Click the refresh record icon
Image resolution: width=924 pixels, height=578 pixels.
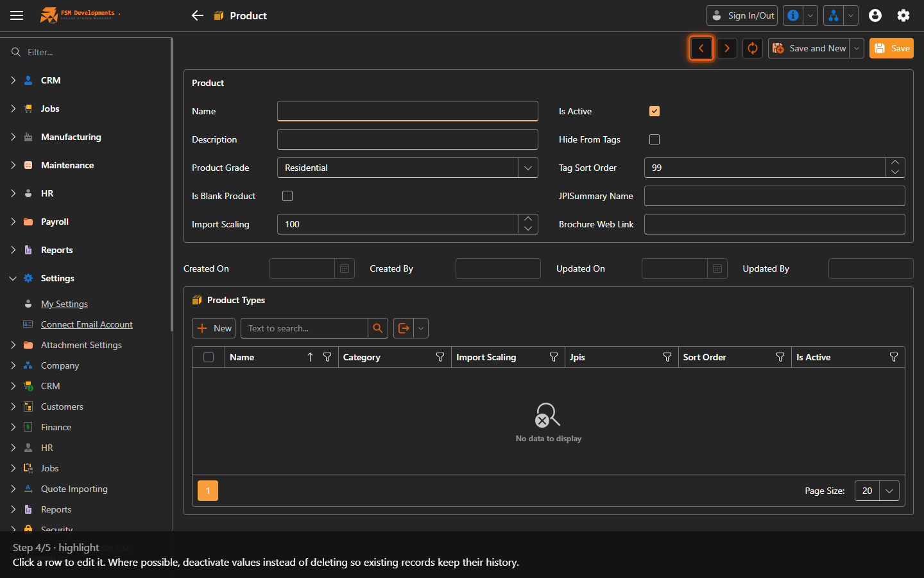coord(753,48)
